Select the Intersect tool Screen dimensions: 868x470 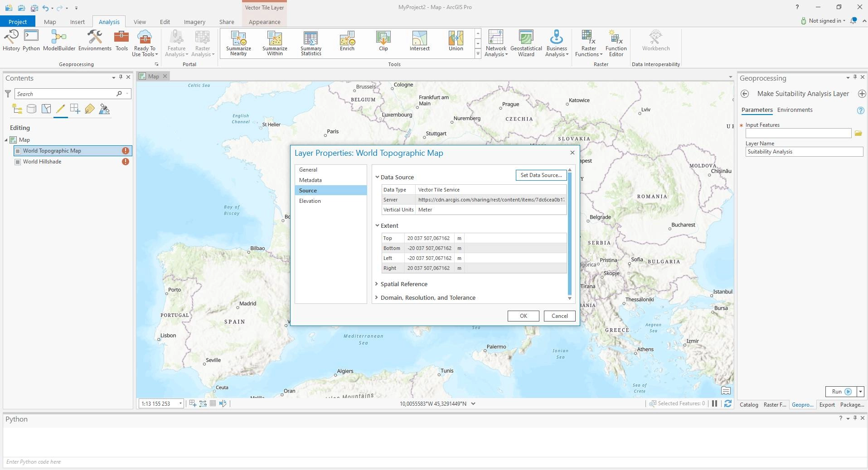click(x=420, y=41)
